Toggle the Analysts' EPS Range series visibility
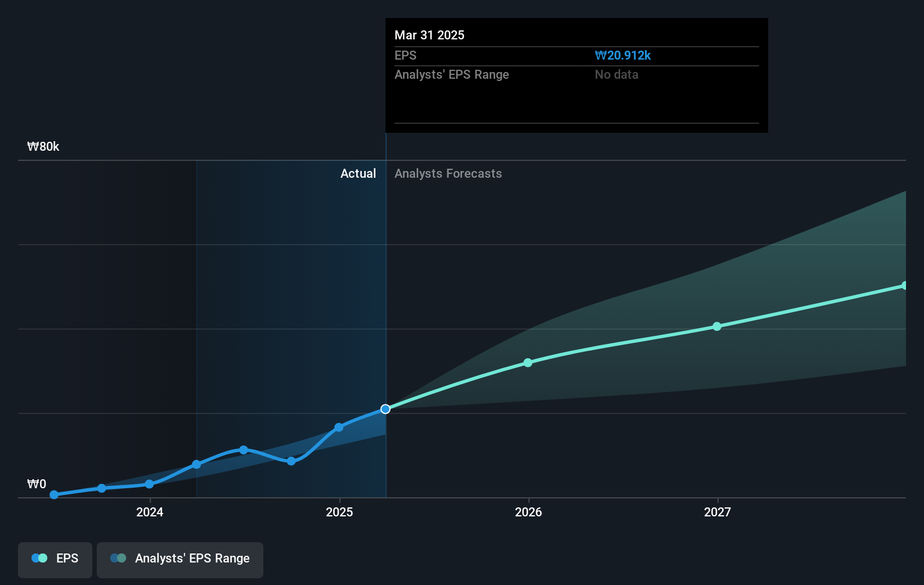This screenshot has width=924, height=585. 180,559
